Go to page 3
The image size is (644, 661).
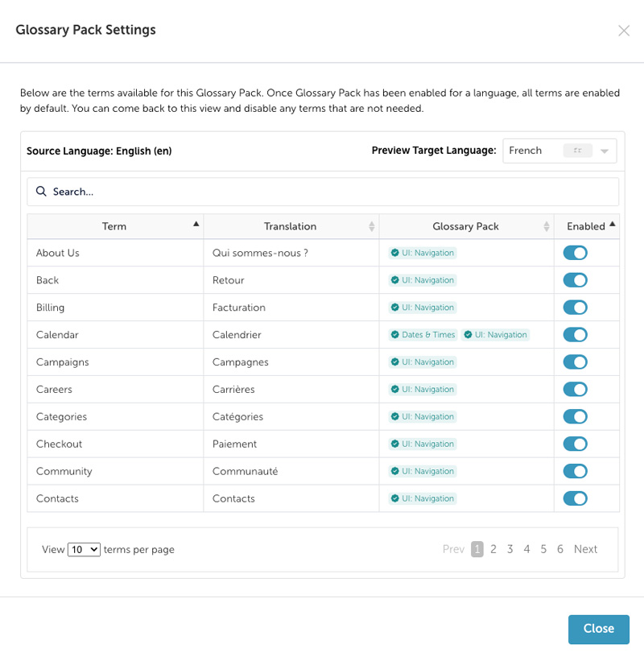pyautogui.click(x=510, y=549)
